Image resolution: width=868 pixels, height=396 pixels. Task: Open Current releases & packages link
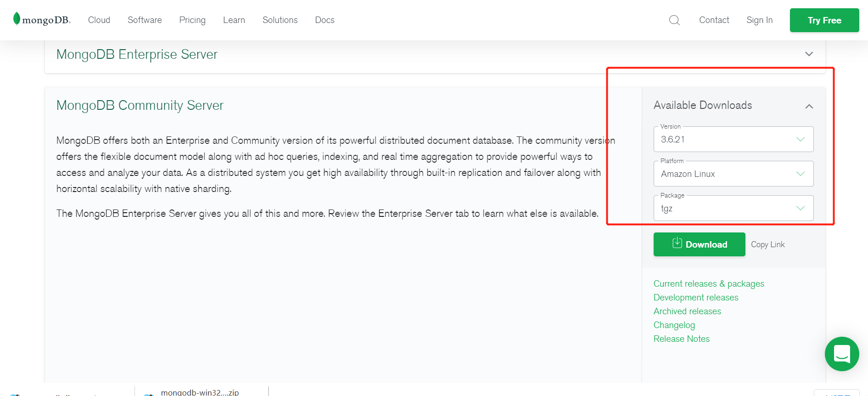[x=709, y=284]
